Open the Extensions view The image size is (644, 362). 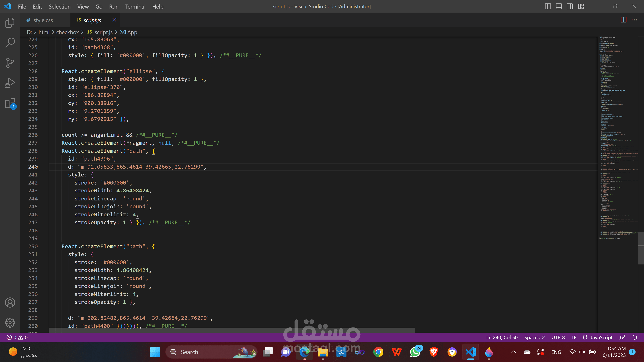pos(10,103)
